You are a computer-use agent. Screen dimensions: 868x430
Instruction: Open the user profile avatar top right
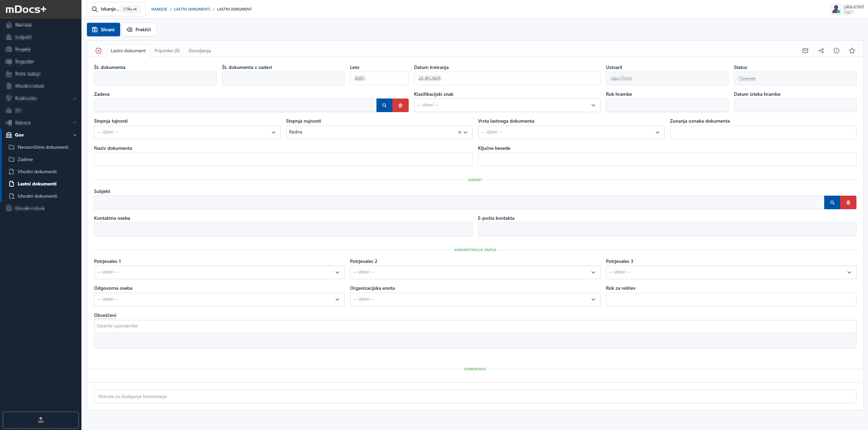(x=836, y=9)
